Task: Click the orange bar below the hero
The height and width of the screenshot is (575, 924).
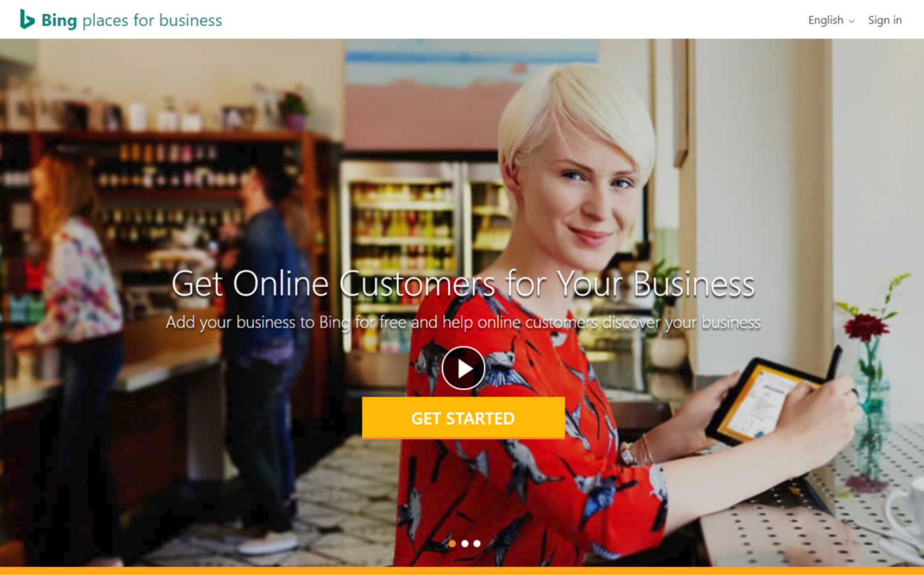Action: point(462,571)
